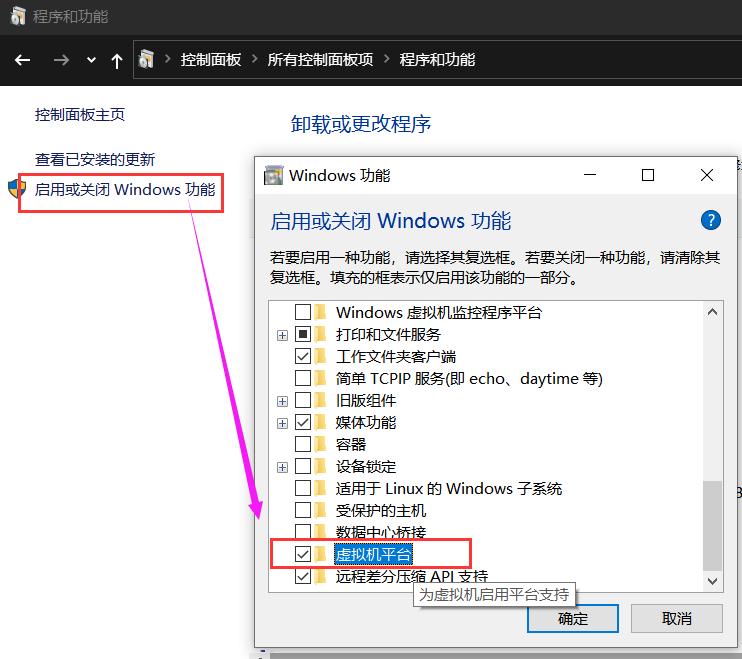
Task: Click folder icon of Windows 虚拟机监控程序平台
Action: 321,312
